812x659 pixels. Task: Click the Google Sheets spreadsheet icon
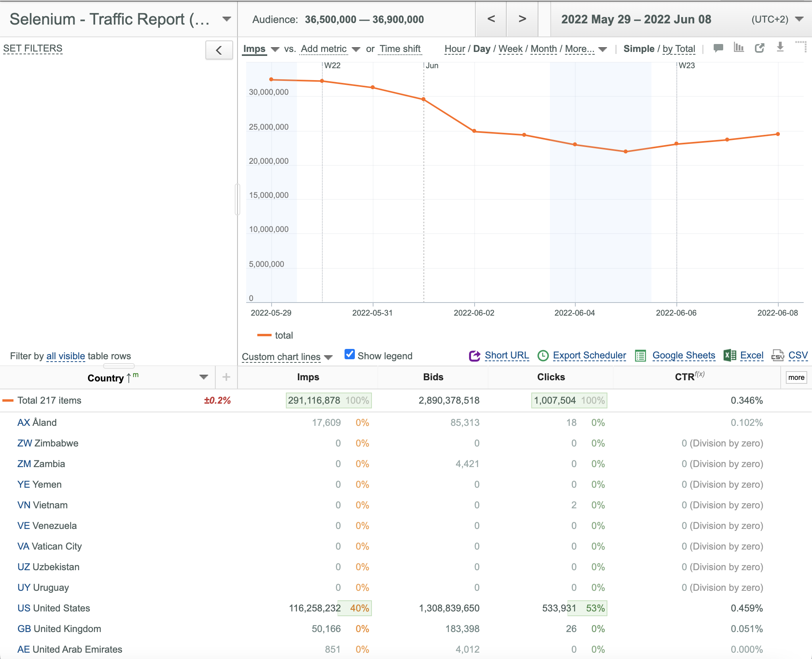pyautogui.click(x=640, y=356)
